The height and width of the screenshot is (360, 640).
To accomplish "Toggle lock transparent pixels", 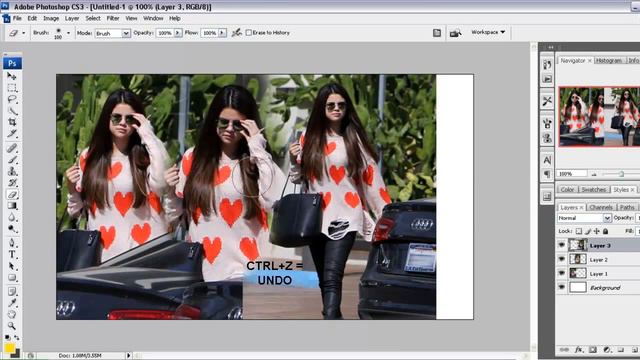I will pos(579,231).
